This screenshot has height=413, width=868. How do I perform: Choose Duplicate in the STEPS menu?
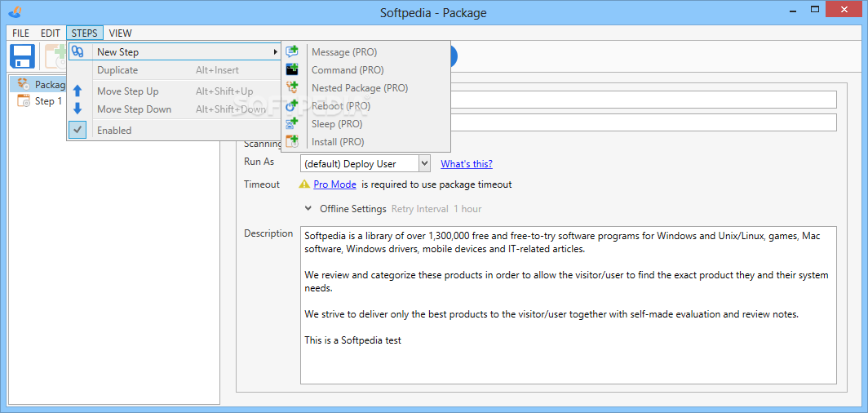[175, 70]
